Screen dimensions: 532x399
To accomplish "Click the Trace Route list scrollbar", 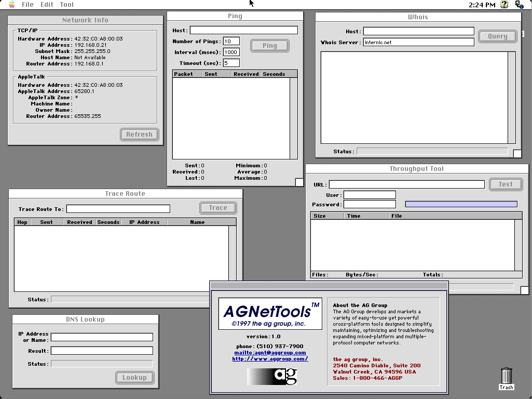I will (233, 259).
